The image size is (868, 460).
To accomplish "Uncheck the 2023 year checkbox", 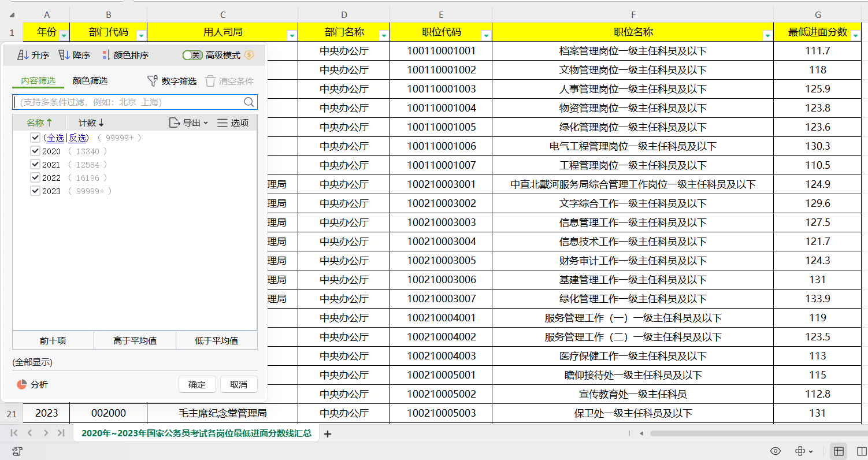I will point(35,191).
